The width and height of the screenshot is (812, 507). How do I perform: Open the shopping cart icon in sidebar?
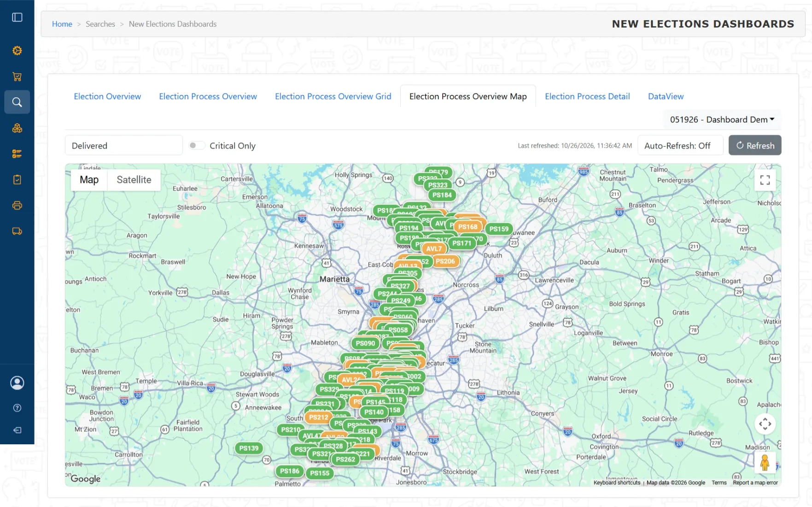click(17, 77)
